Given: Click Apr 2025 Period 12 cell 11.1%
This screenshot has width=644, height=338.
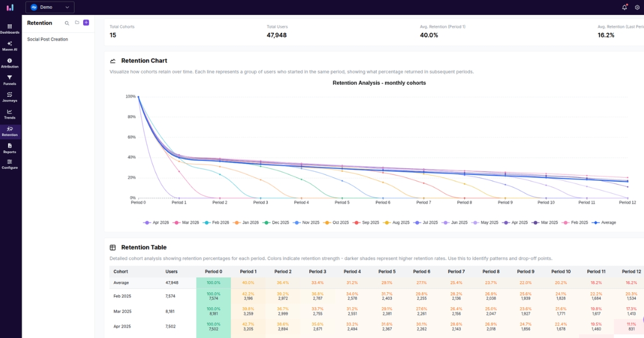Looking at the screenshot, I should tap(631, 326).
